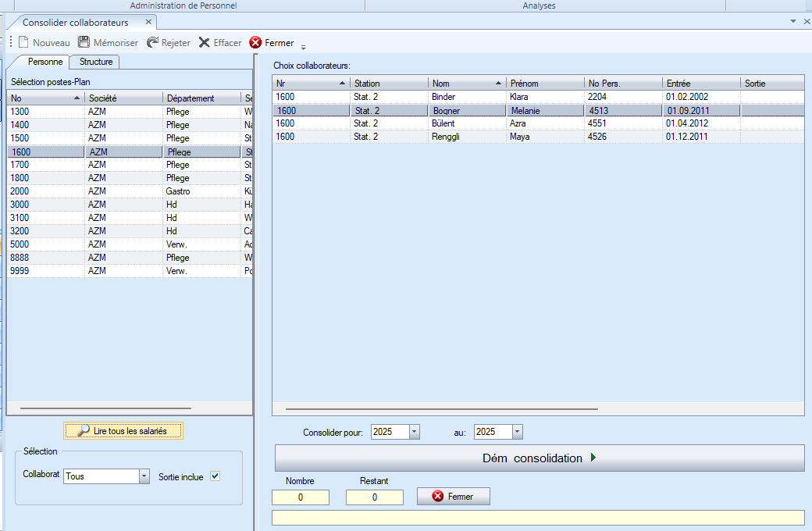Click the Mémoriser save icon

pyautogui.click(x=84, y=43)
